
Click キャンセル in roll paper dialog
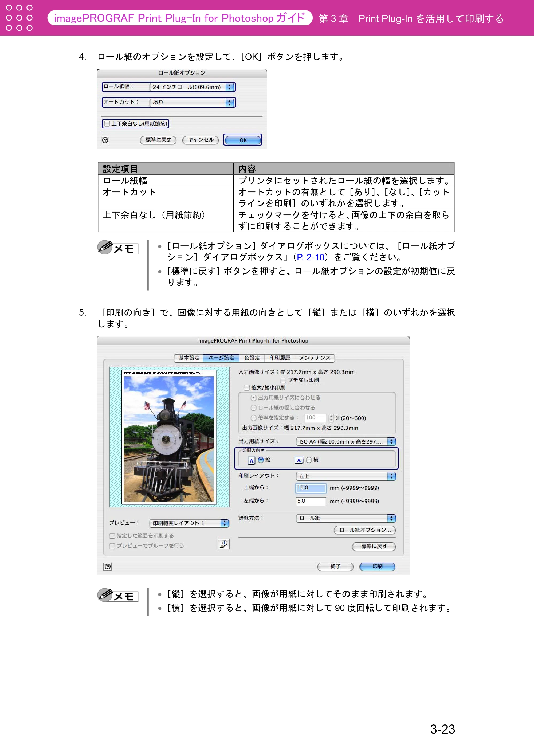click(201, 140)
